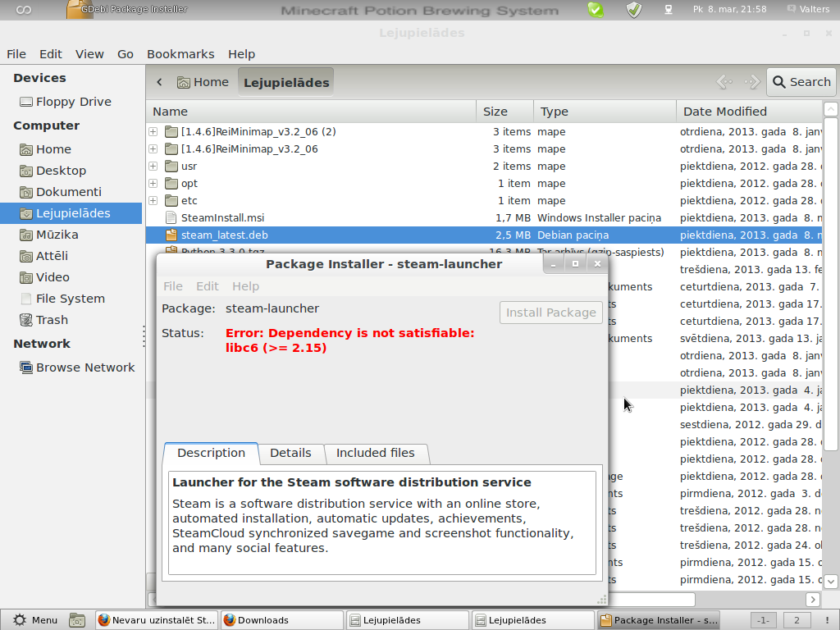
Task: Open File System in sidebar
Action: [x=62, y=299]
